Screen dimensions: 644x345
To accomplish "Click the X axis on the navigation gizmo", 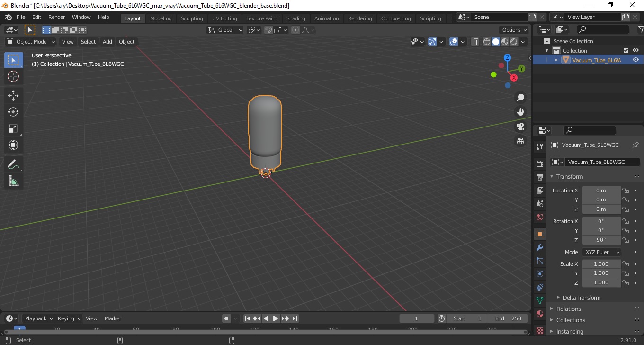I will point(514,78).
